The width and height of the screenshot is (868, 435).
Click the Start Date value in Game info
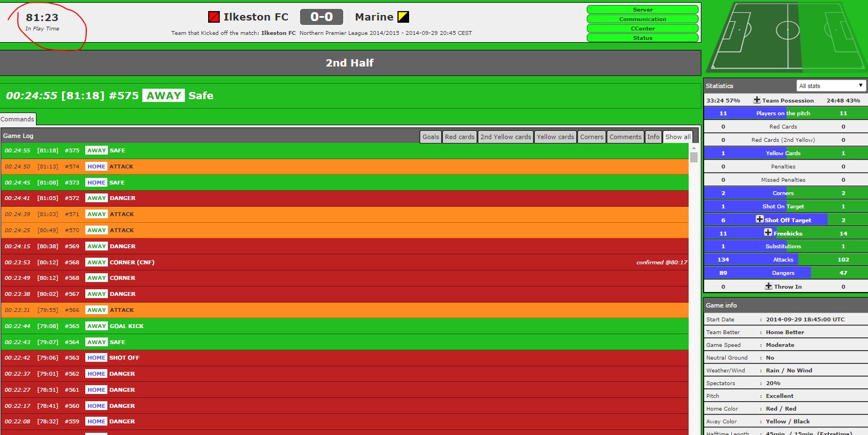805,319
